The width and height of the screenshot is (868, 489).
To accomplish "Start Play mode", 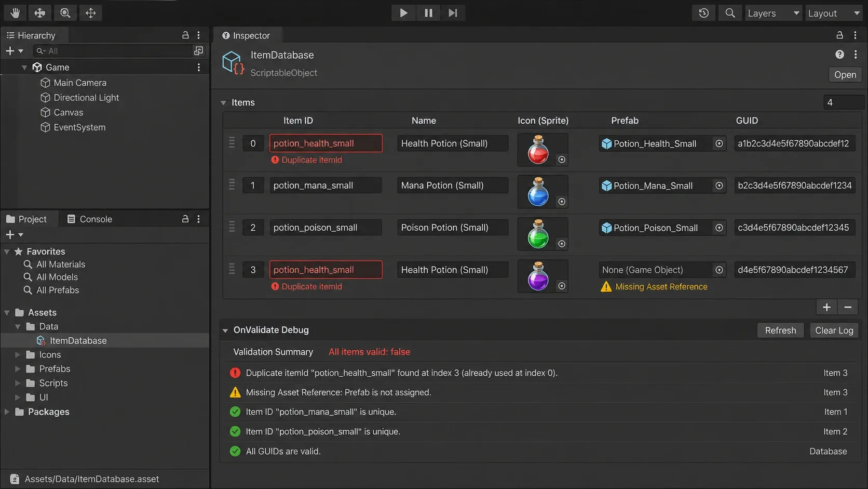I will [x=403, y=13].
